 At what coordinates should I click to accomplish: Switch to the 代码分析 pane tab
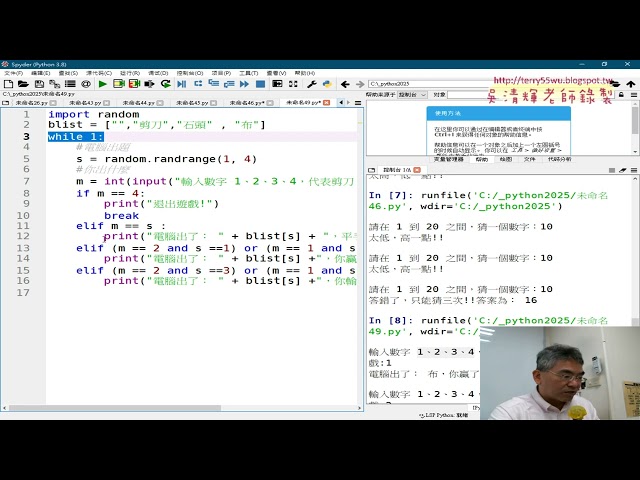click(x=559, y=159)
